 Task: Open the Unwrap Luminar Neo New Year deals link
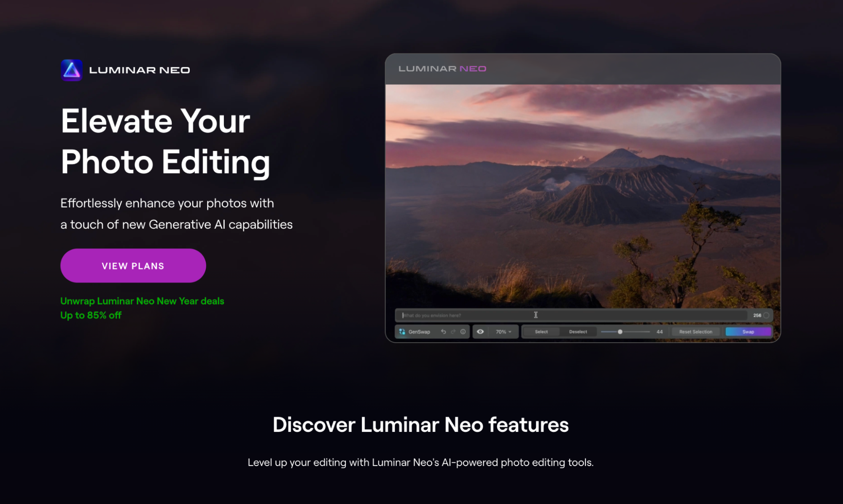coord(142,301)
